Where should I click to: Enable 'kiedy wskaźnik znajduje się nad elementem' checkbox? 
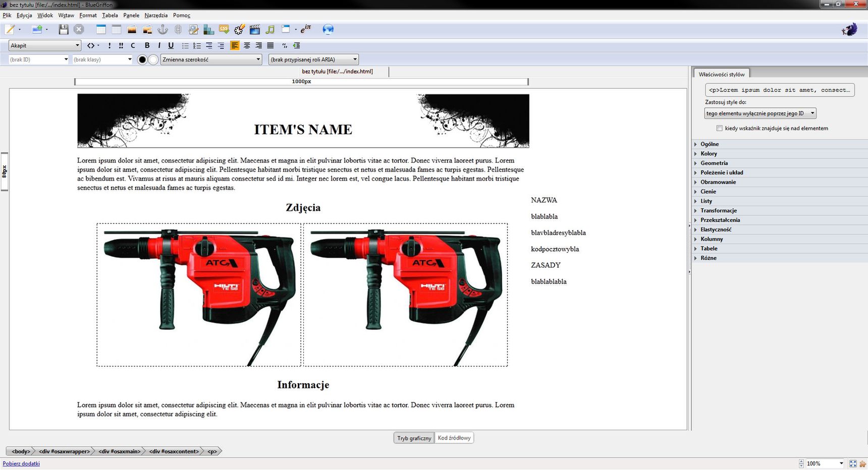(719, 128)
